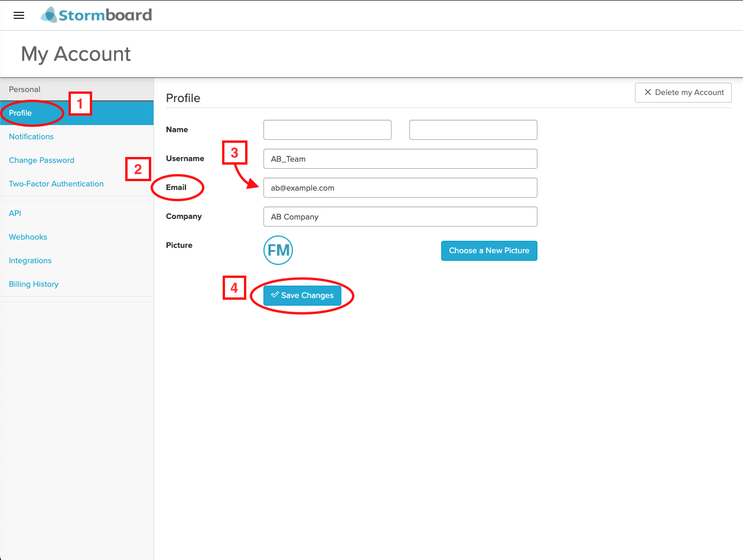Screen dimensions: 743x560
Task: Open the API section
Action: click(15, 213)
